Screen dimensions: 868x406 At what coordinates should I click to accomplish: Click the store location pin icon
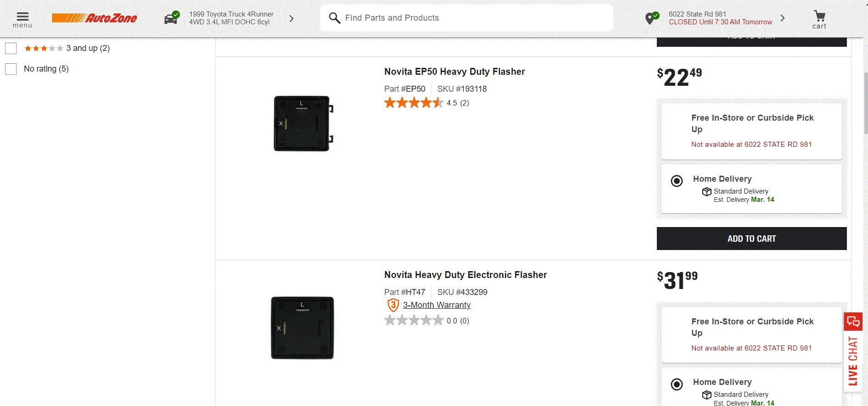(651, 18)
